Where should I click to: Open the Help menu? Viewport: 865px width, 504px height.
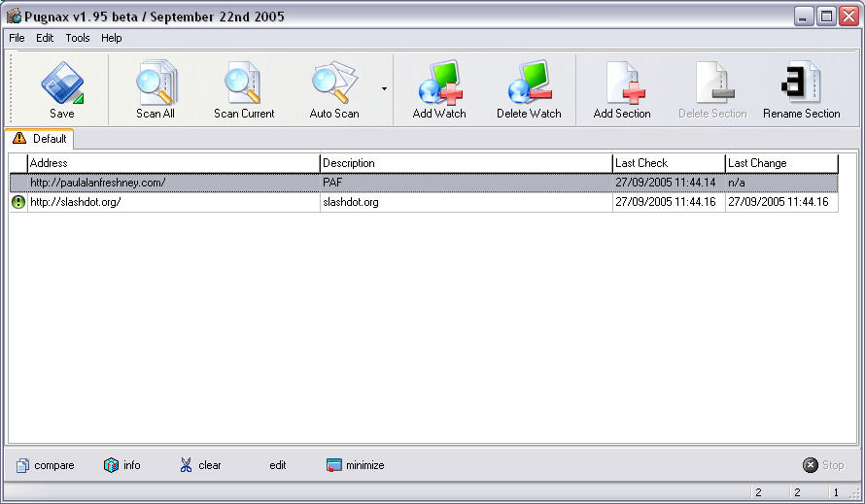(112, 38)
